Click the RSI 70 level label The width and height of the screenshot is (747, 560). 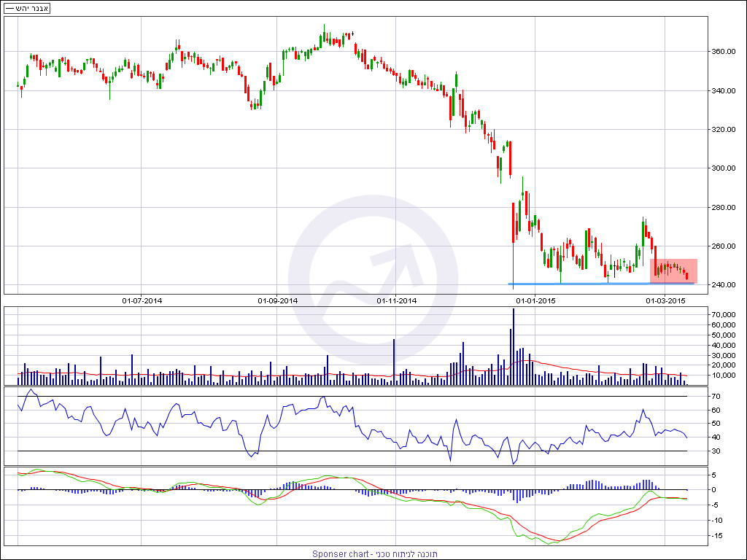(716, 397)
